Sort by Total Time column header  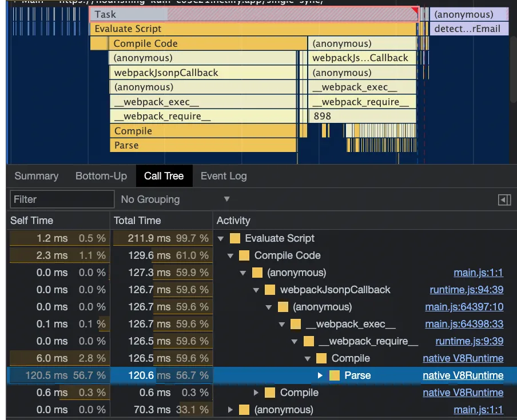point(161,221)
